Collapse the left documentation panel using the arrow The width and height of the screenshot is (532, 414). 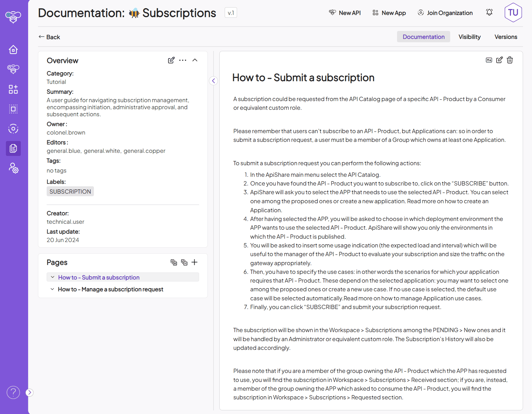[213, 81]
